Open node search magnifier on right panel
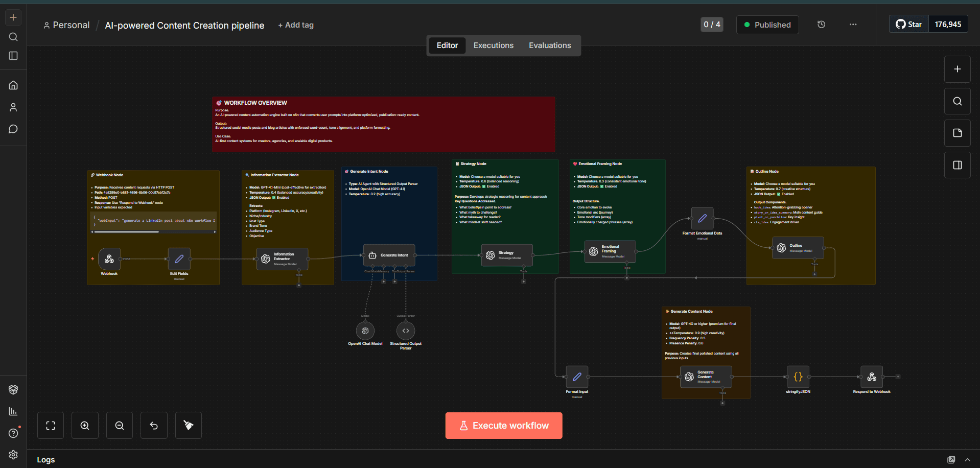This screenshot has width=980, height=468. [x=958, y=101]
